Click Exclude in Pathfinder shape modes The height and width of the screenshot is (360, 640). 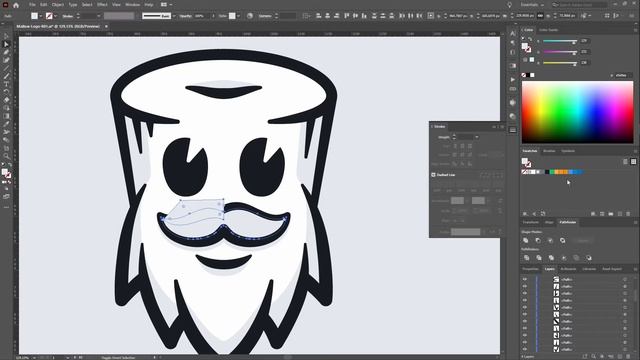tap(562, 240)
